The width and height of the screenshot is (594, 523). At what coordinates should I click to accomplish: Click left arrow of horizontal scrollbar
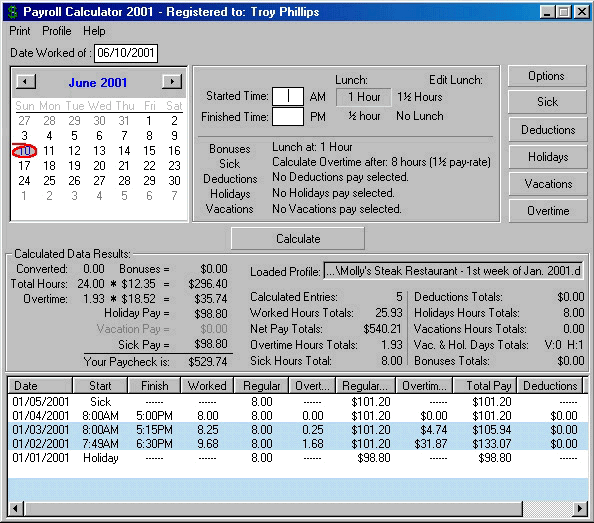point(16,508)
